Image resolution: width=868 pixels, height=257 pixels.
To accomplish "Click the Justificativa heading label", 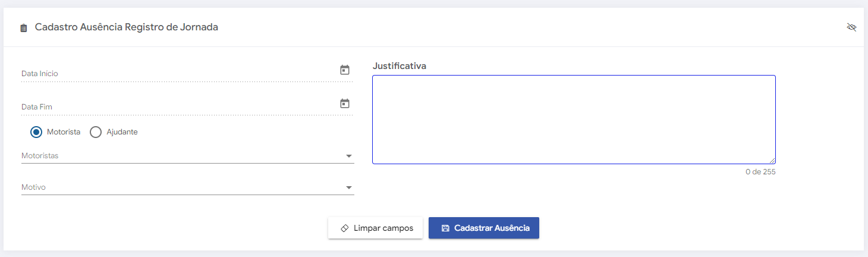I will tap(400, 66).
